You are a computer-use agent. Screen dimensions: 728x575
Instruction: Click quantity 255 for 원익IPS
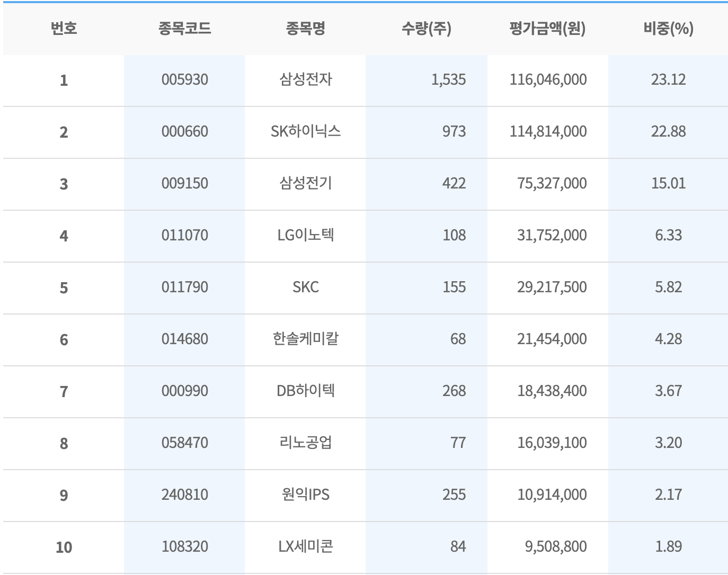point(454,495)
